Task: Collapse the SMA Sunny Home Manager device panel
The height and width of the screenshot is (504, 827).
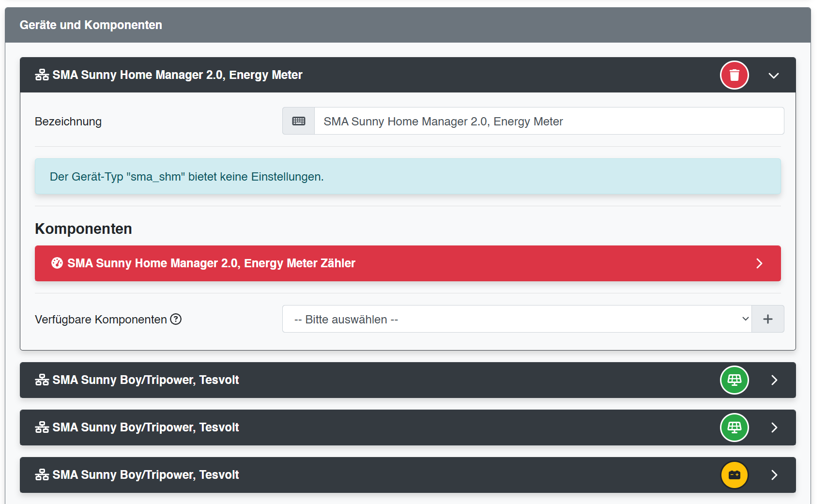Action: tap(773, 76)
